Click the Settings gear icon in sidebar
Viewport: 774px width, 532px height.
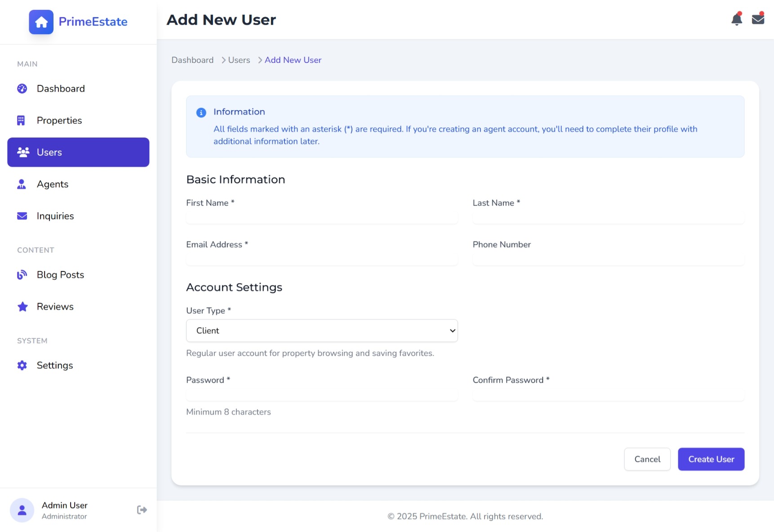pos(22,365)
